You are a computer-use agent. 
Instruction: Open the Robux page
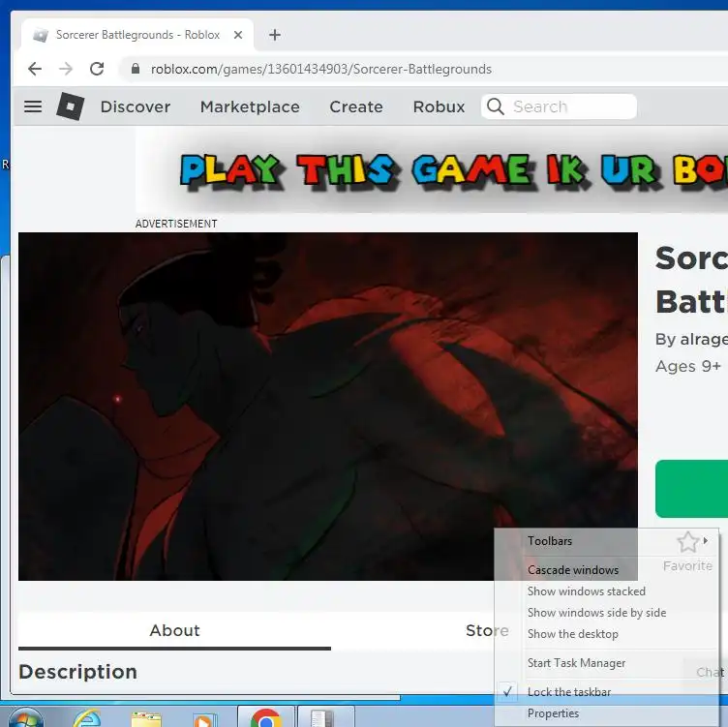coord(439,106)
